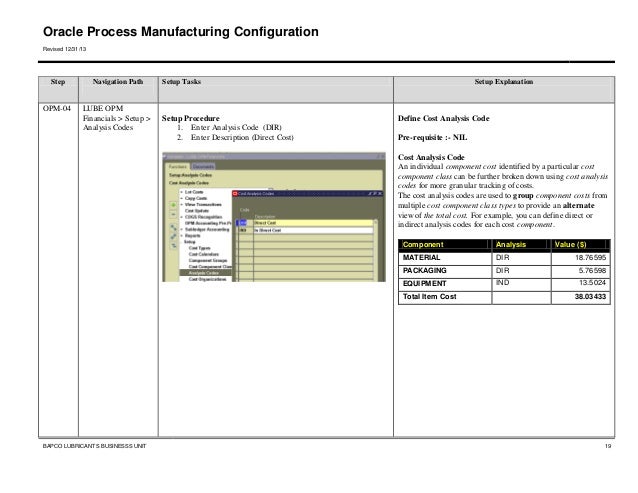The width and height of the screenshot is (638, 493).
Task: Click the collapse minus button in Navigator
Action: [173, 214]
